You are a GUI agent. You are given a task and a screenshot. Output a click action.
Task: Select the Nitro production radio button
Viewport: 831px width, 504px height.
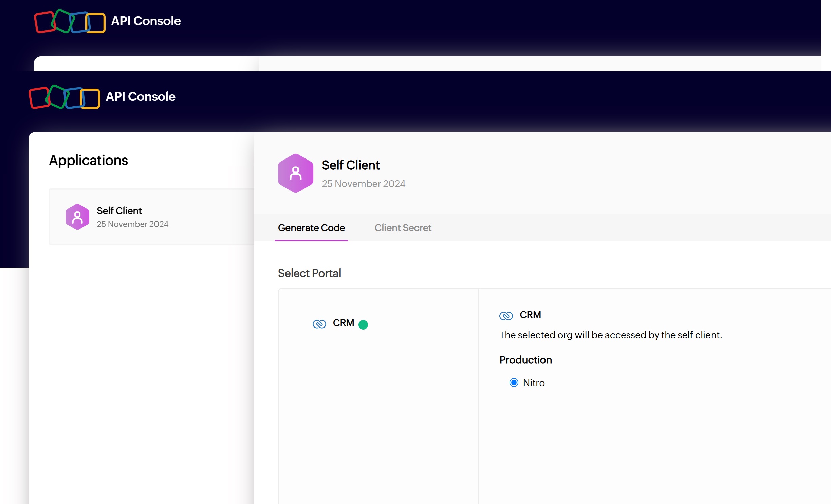514,382
